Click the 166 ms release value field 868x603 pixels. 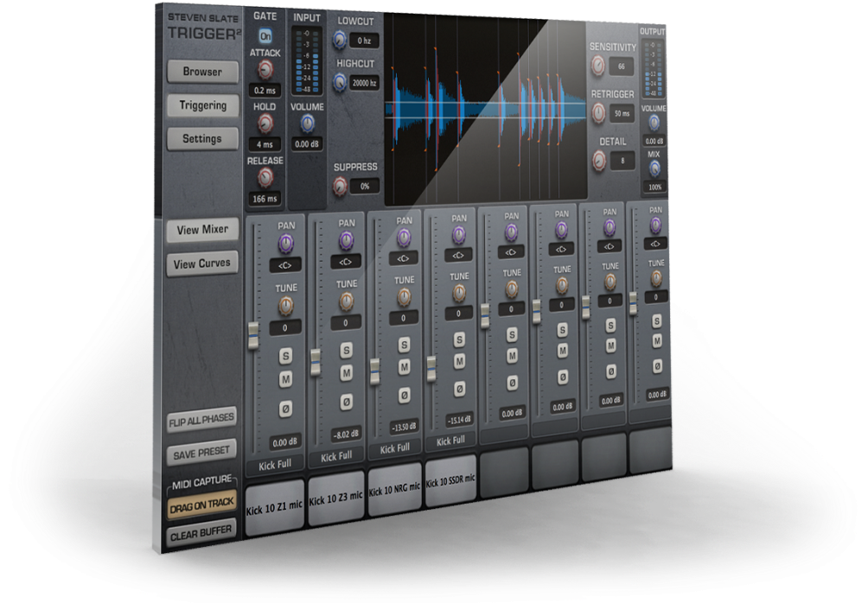pyautogui.click(x=265, y=199)
